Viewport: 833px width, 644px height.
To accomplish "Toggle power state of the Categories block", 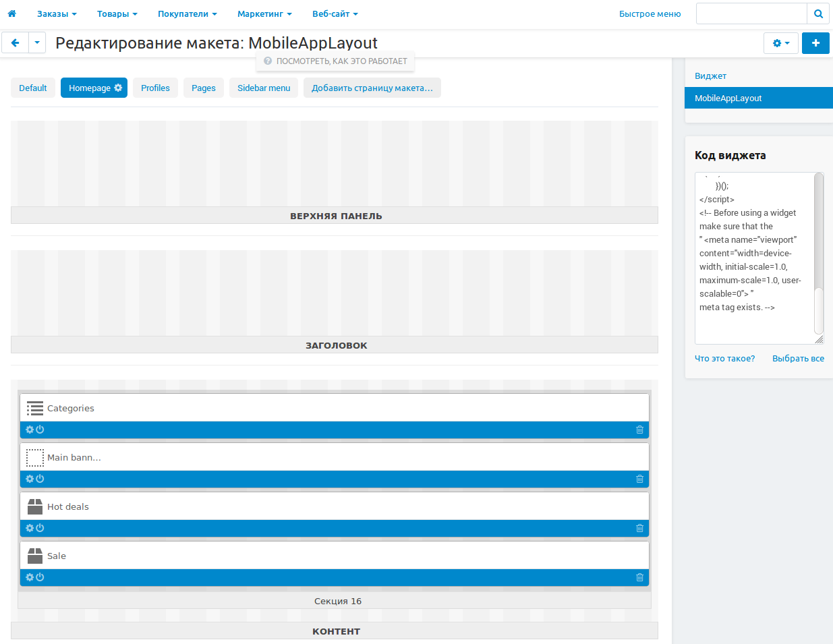I will click(40, 430).
